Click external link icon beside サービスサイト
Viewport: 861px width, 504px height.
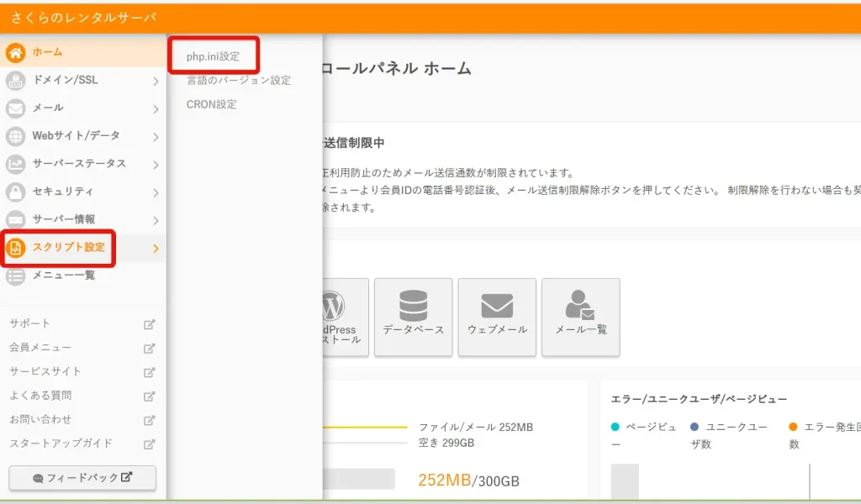(149, 372)
